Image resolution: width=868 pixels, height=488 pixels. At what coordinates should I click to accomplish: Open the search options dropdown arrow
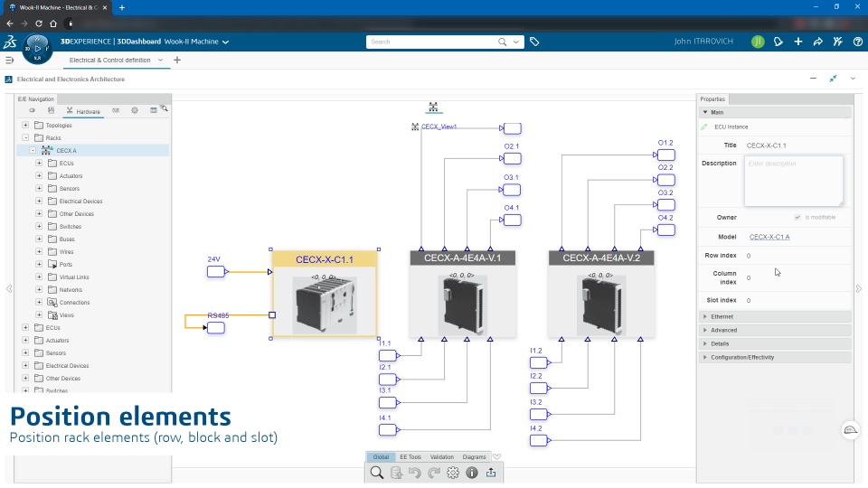(x=516, y=42)
